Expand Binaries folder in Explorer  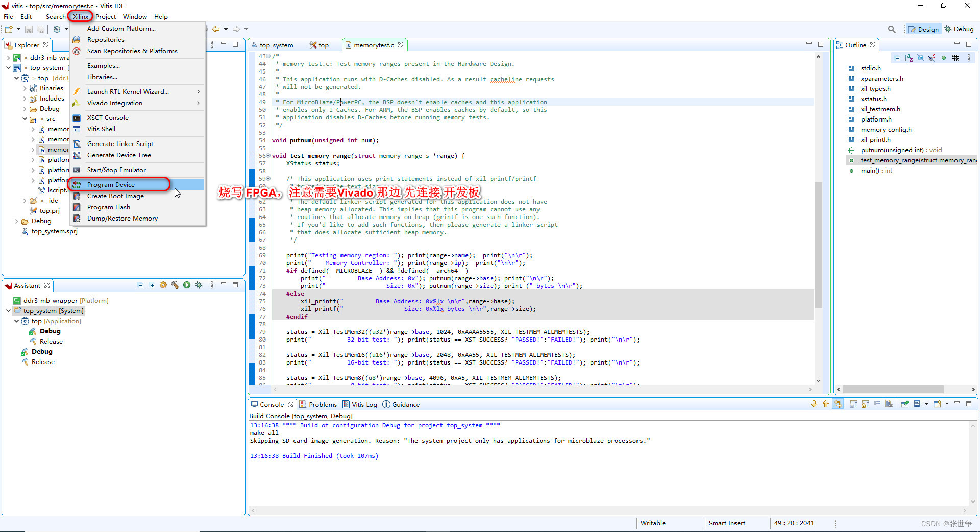[25, 88]
